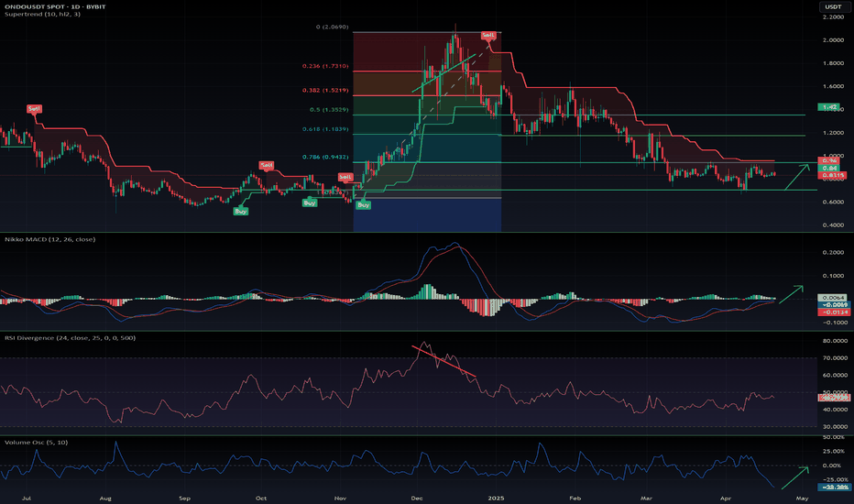Select the Supertrend (10, hl2, 3) indicator legend

click(42, 14)
